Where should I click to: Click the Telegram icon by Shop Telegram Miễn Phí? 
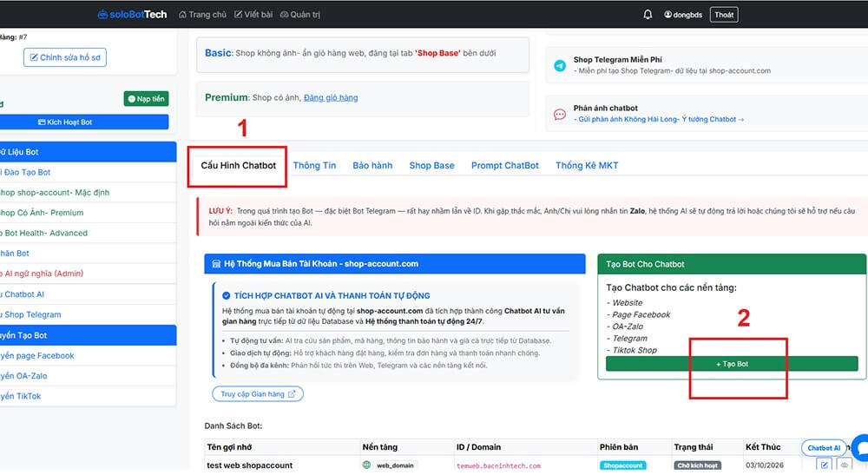pos(560,65)
